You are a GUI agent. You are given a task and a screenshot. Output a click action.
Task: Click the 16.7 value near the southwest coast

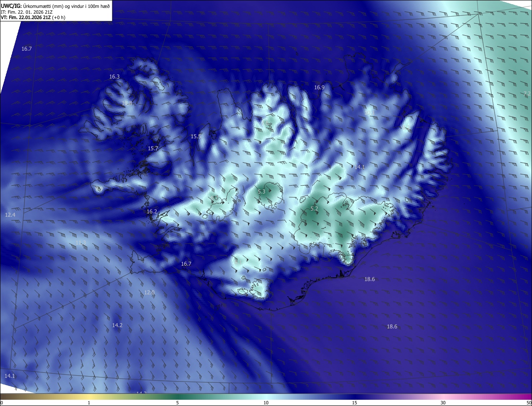pyautogui.click(x=186, y=264)
